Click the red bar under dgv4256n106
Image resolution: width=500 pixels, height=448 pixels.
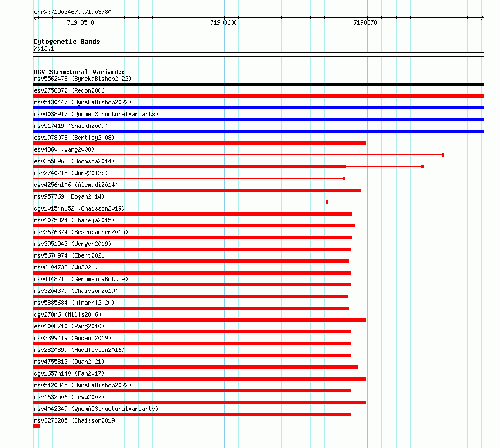click(x=197, y=190)
